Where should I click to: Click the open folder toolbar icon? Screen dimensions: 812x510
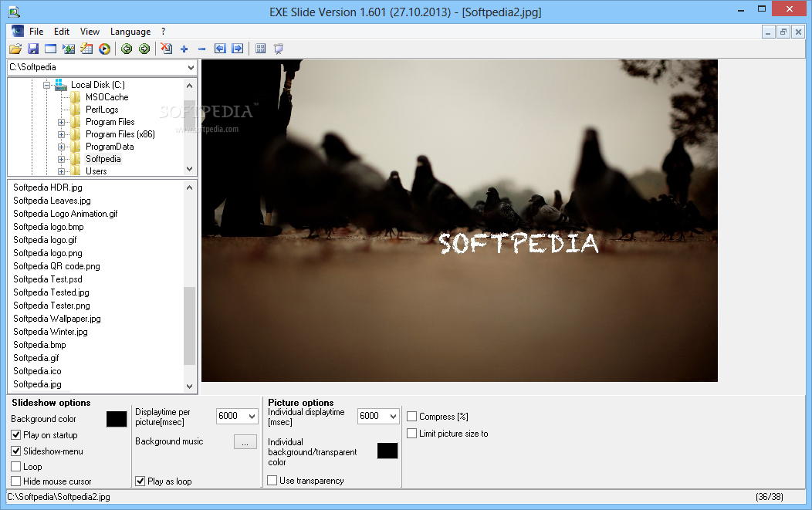click(15, 49)
